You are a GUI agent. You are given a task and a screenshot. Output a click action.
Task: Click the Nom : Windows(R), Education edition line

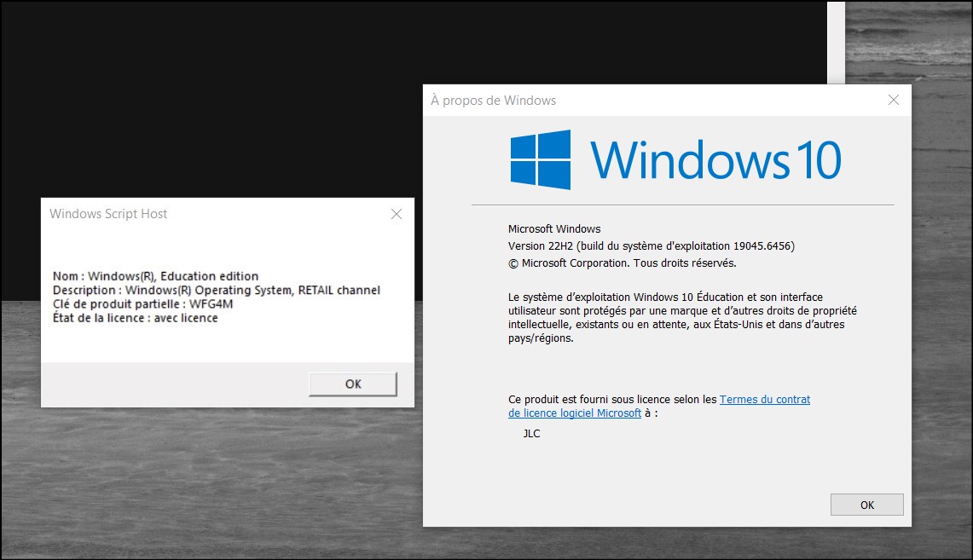pos(156,276)
